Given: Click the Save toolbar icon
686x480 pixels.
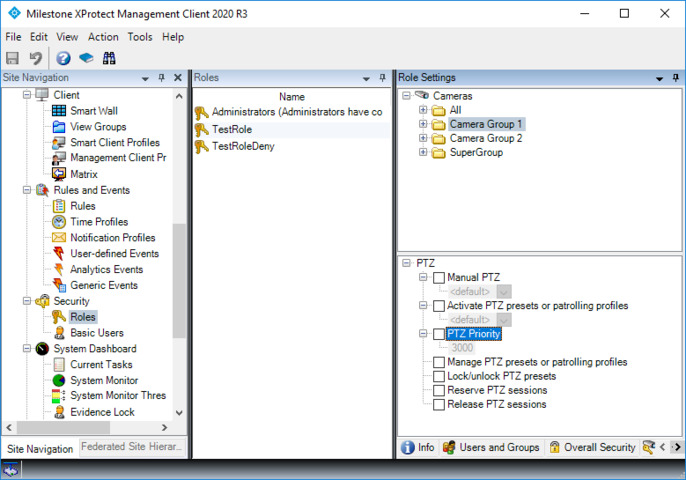Looking at the screenshot, I should click(13, 58).
